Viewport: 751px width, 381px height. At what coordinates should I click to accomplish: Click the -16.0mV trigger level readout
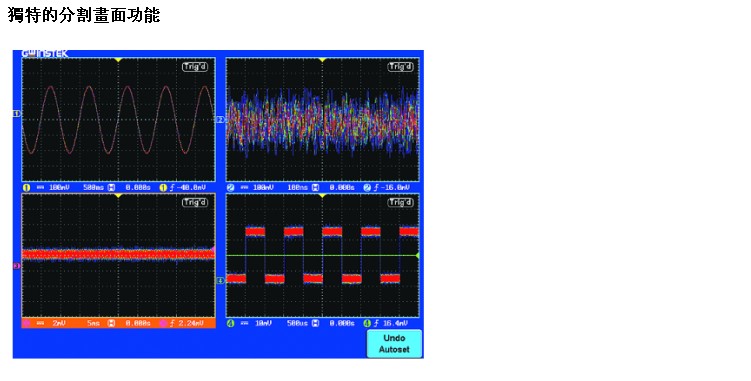tap(395, 187)
